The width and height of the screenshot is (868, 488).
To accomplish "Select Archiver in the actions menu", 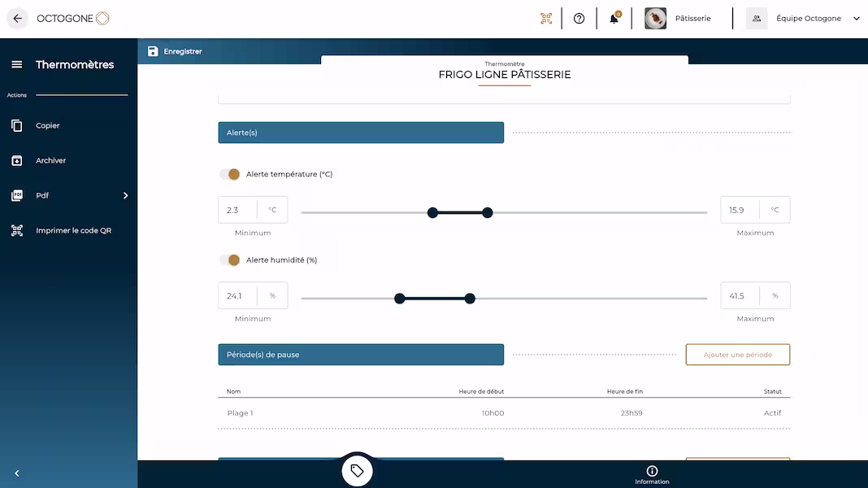I will (50, 161).
